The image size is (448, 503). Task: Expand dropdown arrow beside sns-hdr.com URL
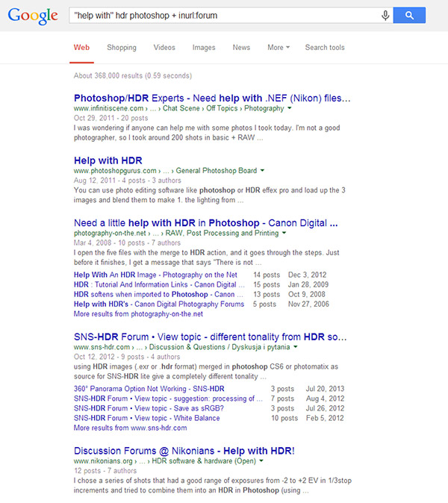pyautogui.click(x=295, y=347)
